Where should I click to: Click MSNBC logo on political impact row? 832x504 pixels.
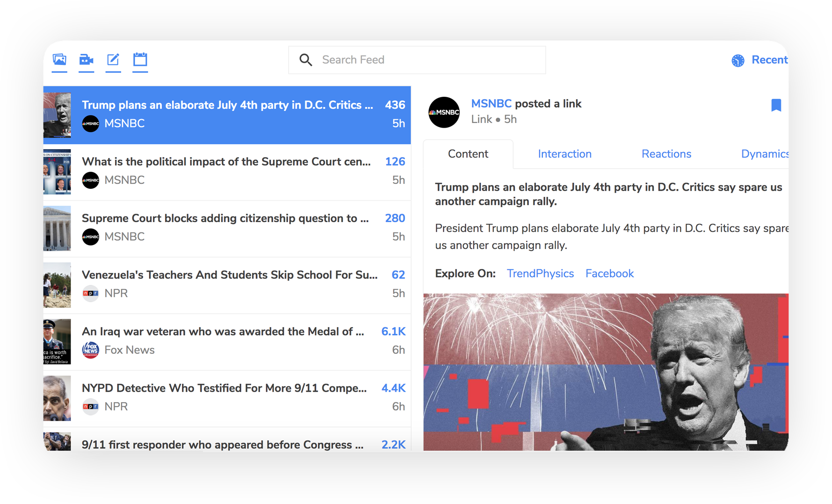tap(90, 180)
